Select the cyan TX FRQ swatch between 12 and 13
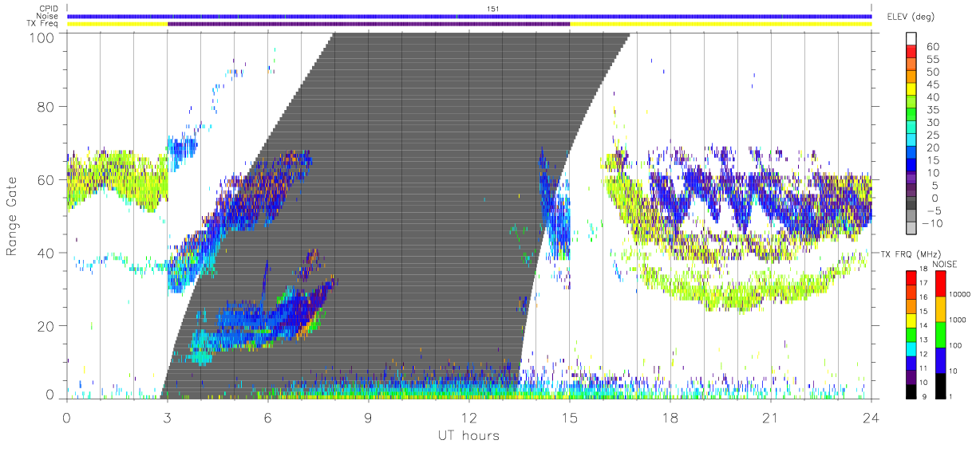Image resolution: width=980 pixels, height=452 pixels. pyautogui.click(x=911, y=349)
